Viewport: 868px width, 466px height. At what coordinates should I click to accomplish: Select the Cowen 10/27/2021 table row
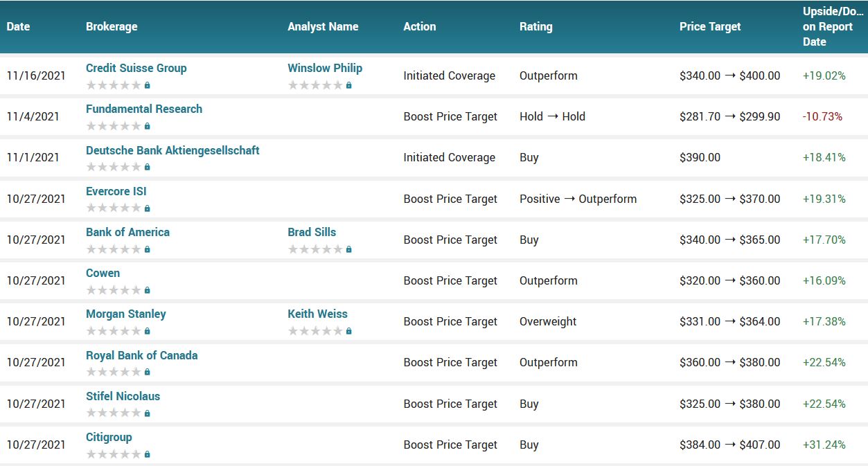coord(450,281)
